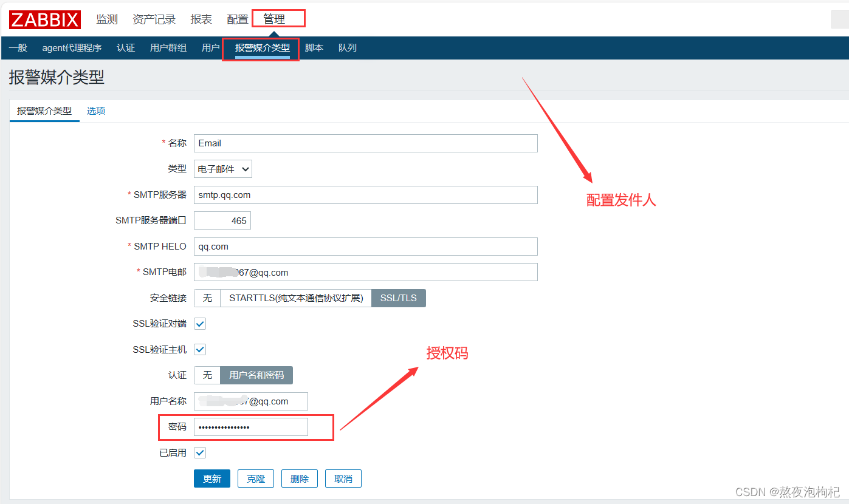Screen dimensions: 849x504
Task: Go to agent代理程序 submenu
Action: point(72,48)
